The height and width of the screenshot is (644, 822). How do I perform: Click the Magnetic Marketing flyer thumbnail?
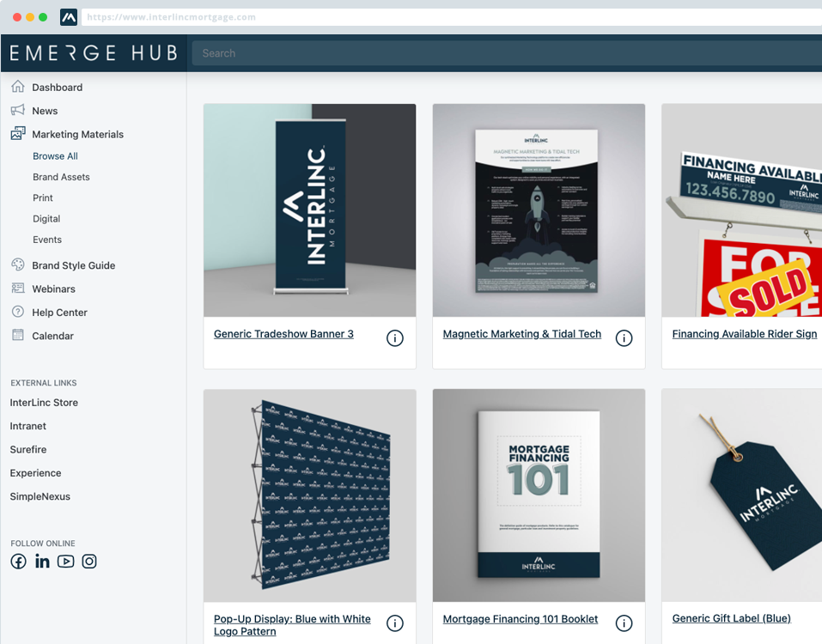pos(539,210)
